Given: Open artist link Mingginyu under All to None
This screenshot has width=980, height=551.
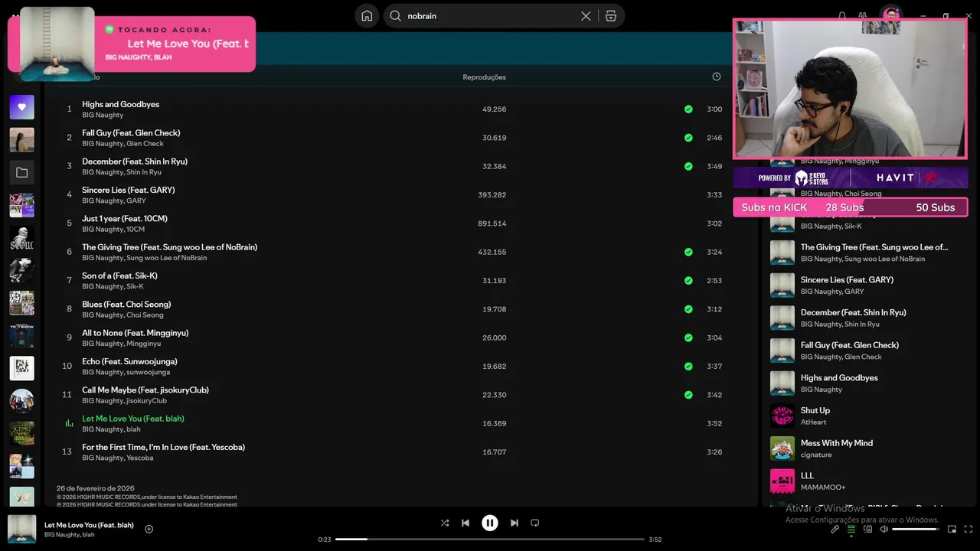Looking at the screenshot, I should point(143,344).
